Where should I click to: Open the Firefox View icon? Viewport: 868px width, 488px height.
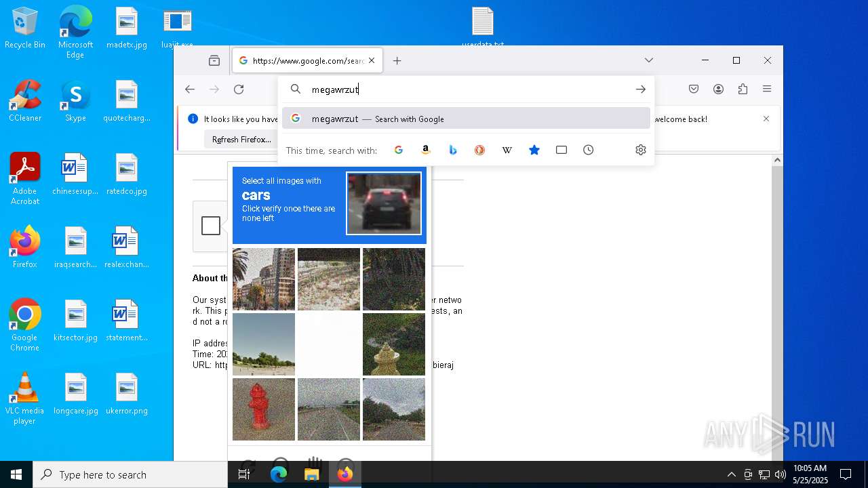(x=214, y=60)
